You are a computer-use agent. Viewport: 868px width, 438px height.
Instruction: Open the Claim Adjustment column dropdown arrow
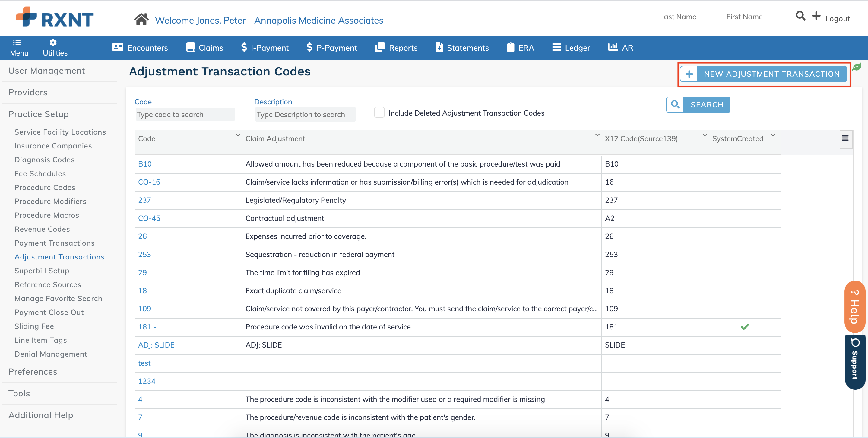[597, 135]
